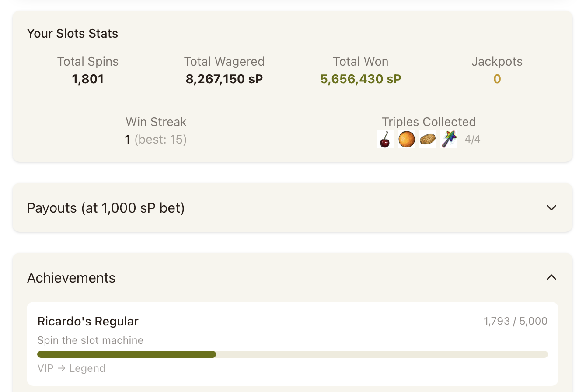Click the Achievements section title
579x392 pixels.
pos(71,278)
